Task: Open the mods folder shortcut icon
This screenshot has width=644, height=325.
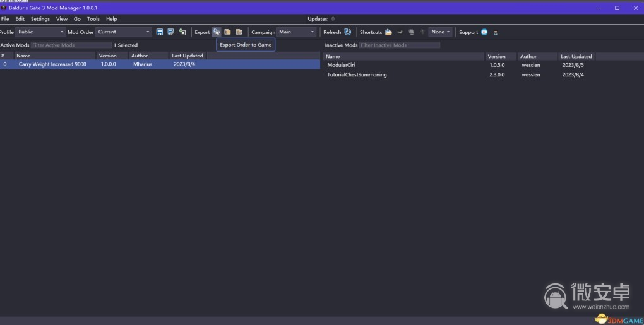Action: 389,32
